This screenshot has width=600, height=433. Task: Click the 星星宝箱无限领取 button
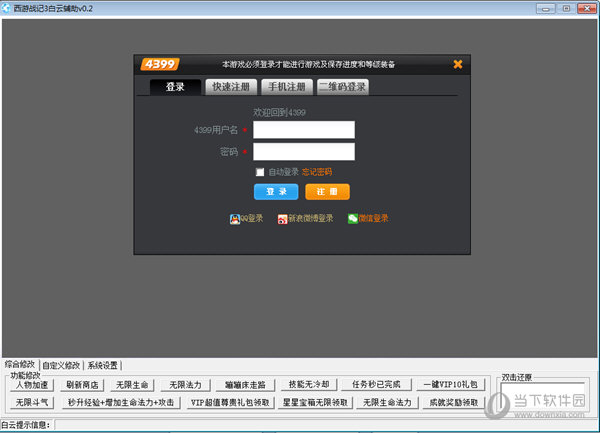coord(315,402)
